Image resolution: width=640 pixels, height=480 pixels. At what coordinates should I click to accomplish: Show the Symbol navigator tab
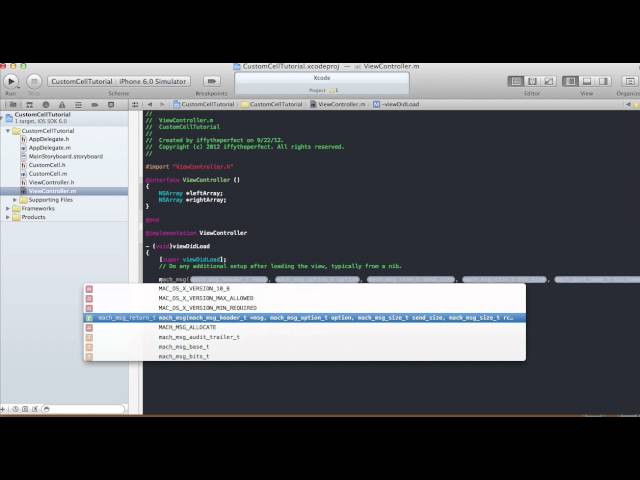coord(29,104)
